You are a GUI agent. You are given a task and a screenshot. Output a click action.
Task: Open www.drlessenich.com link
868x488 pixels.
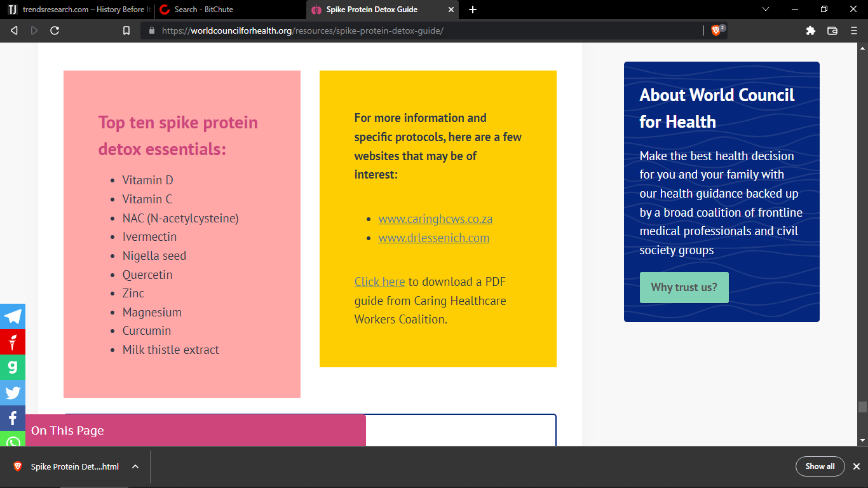coord(434,238)
